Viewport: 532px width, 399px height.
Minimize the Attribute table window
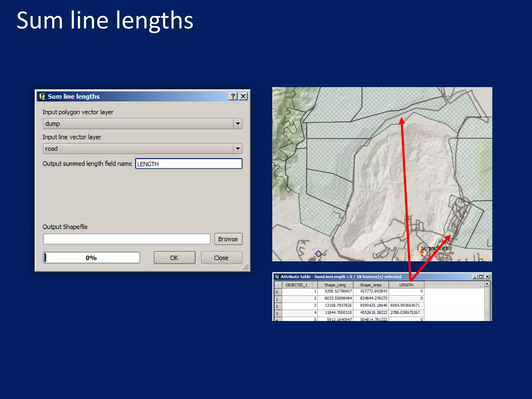click(x=475, y=277)
